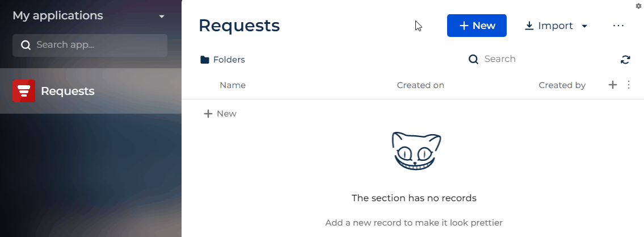
Task: Click the add column plus icon
Action: [612, 85]
